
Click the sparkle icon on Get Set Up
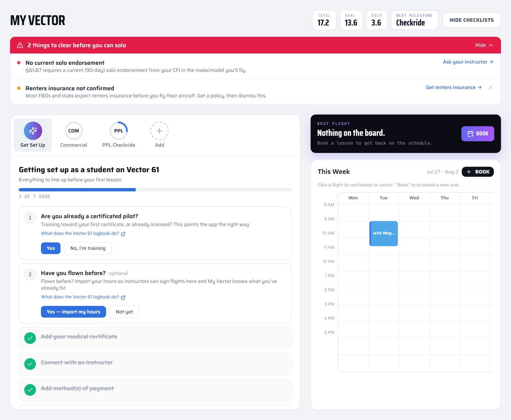pos(33,131)
